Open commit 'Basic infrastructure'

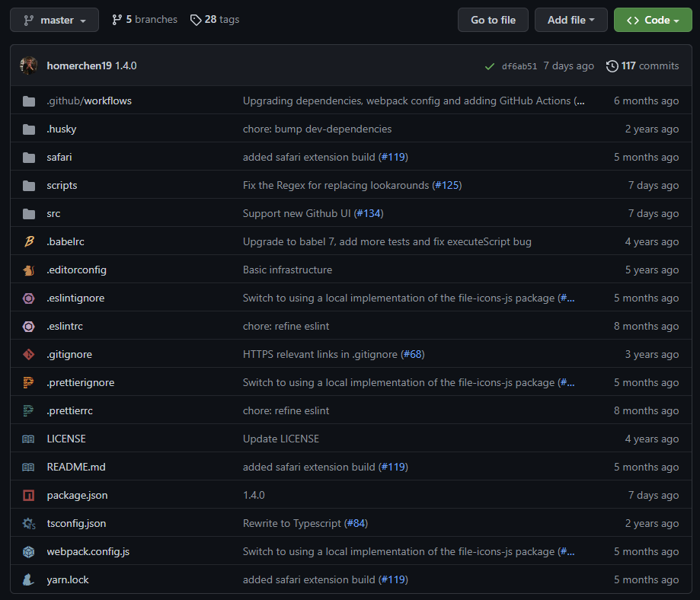[287, 270]
